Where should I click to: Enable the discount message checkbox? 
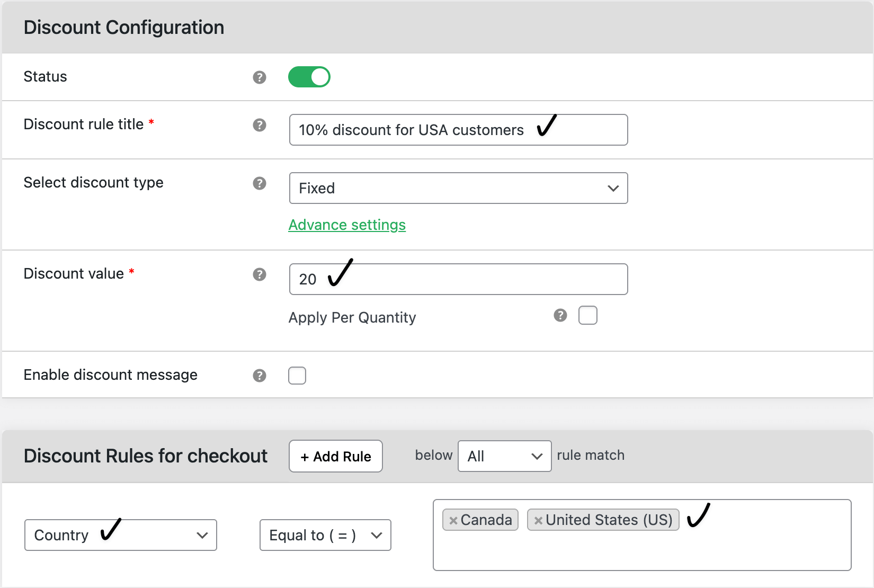[297, 376]
